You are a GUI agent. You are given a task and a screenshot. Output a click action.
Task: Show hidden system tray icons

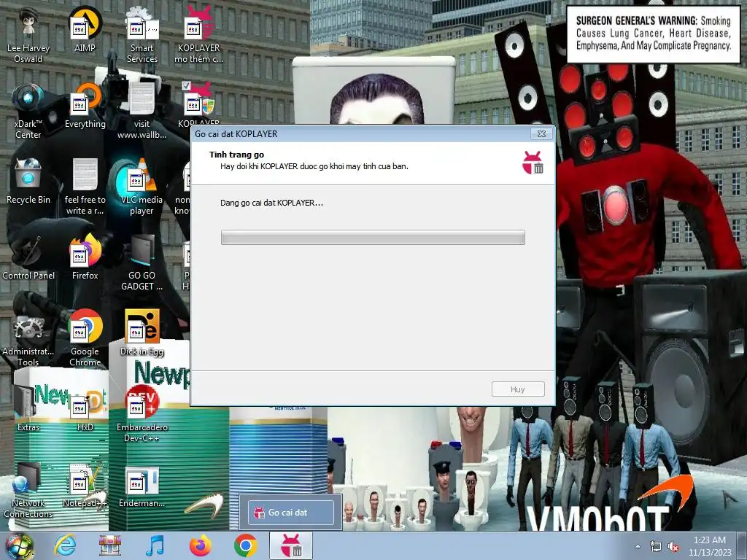(638, 547)
